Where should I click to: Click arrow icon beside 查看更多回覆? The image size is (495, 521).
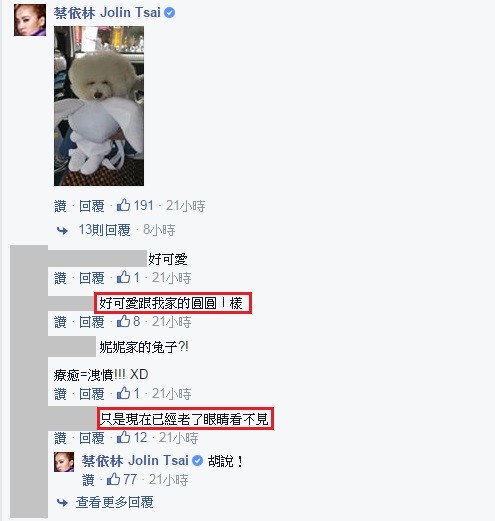(x=62, y=502)
